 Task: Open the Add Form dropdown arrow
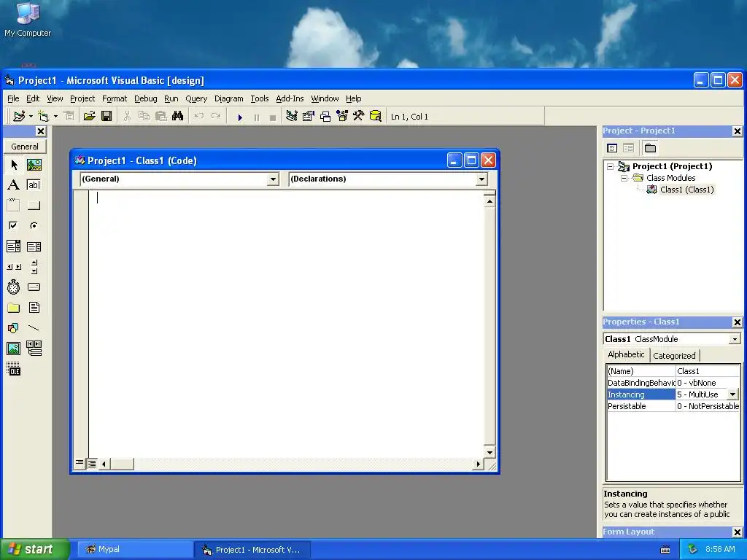(55, 116)
